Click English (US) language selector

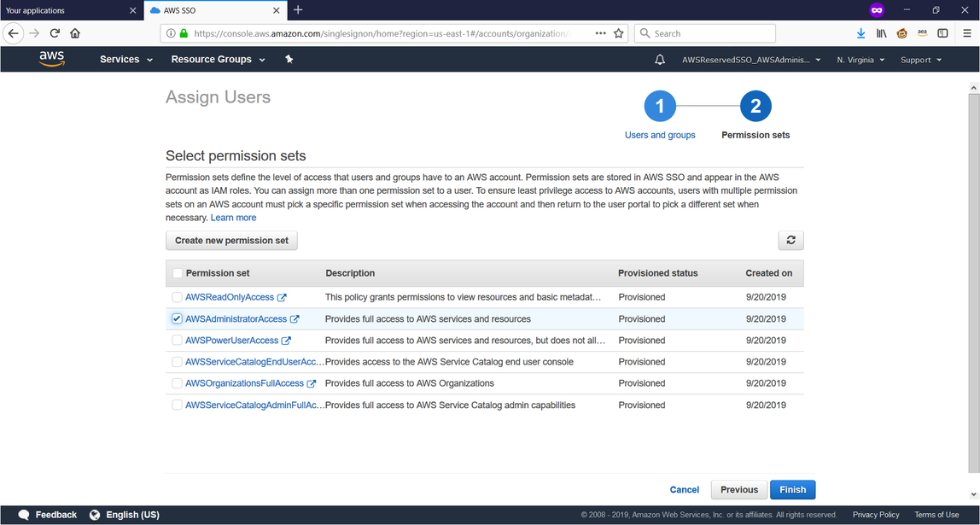[132, 515]
